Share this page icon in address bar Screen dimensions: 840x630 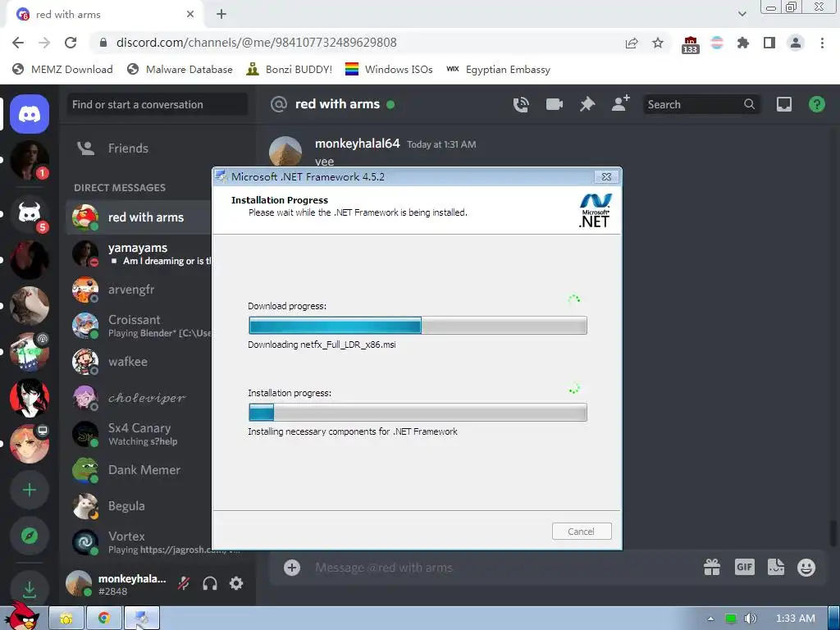click(x=632, y=43)
